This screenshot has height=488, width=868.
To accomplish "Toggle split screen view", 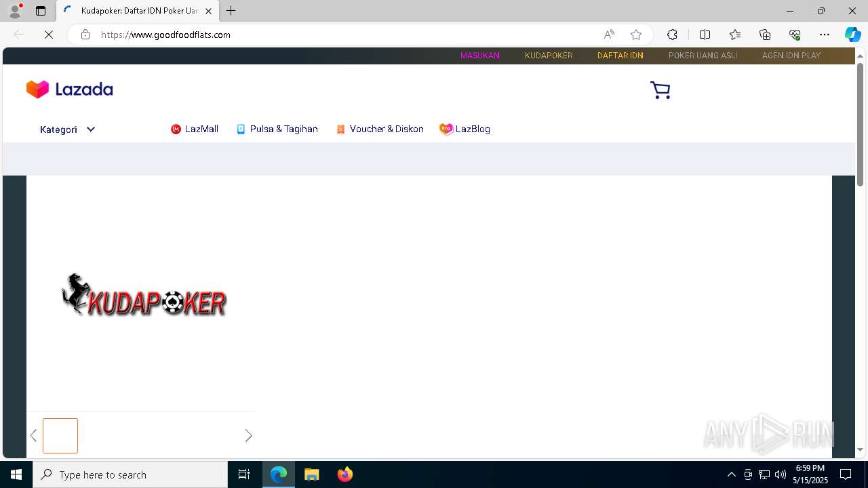I will coord(705,35).
